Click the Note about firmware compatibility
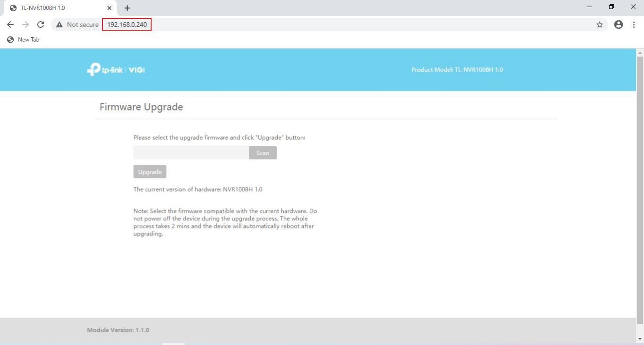644x345 pixels. pyautogui.click(x=225, y=223)
